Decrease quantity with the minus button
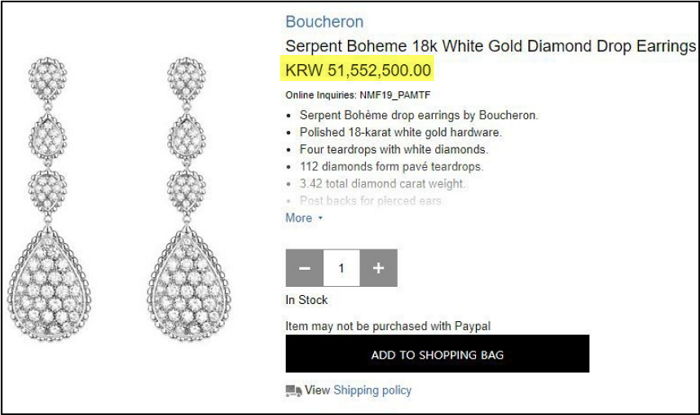The image size is (700, 415). point(305,268)
